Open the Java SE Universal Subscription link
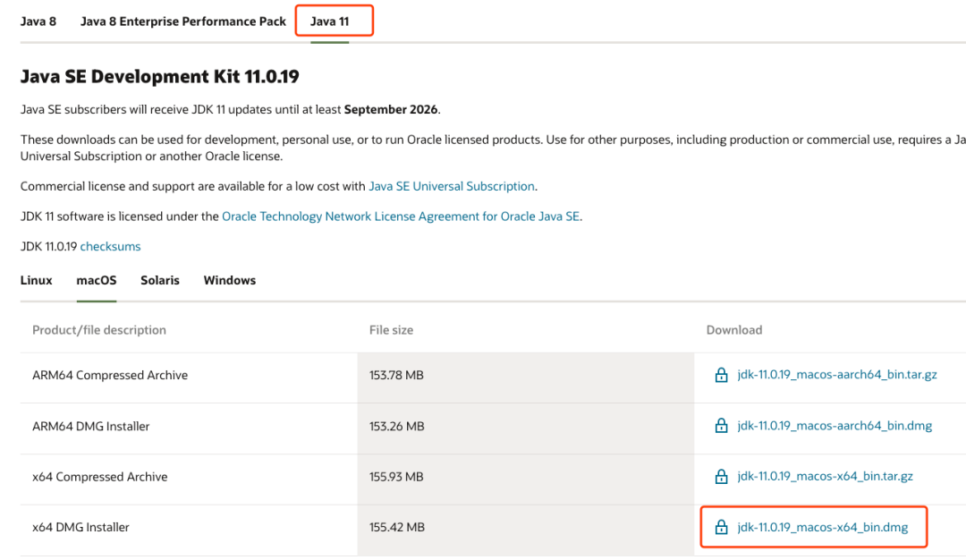The height and width of the screenshot is (560, 966). [x=452, y=186]
